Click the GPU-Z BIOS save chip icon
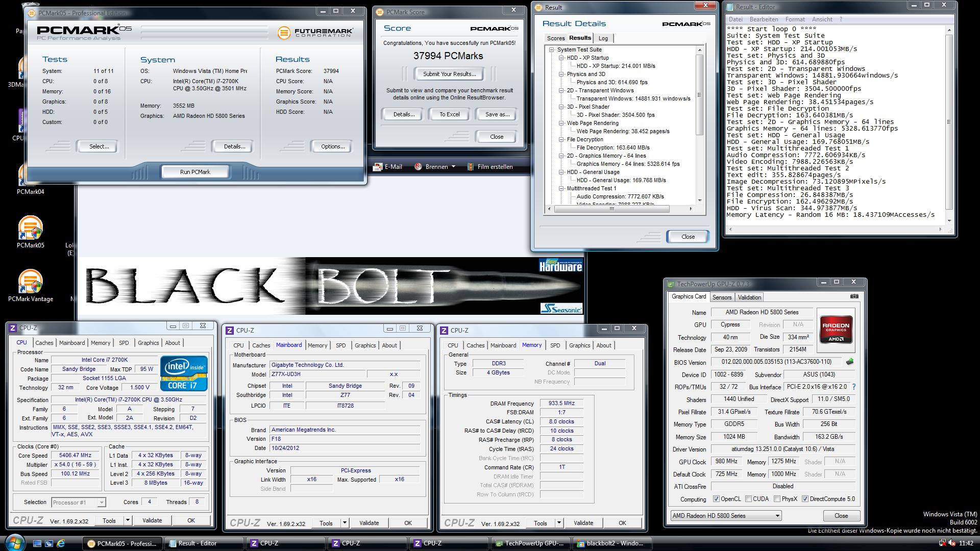 pos(849,362)
